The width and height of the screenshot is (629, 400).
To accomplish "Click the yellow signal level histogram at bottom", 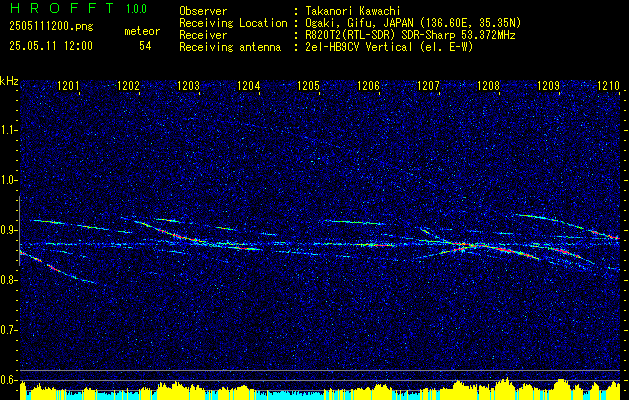I will (320, 389).
